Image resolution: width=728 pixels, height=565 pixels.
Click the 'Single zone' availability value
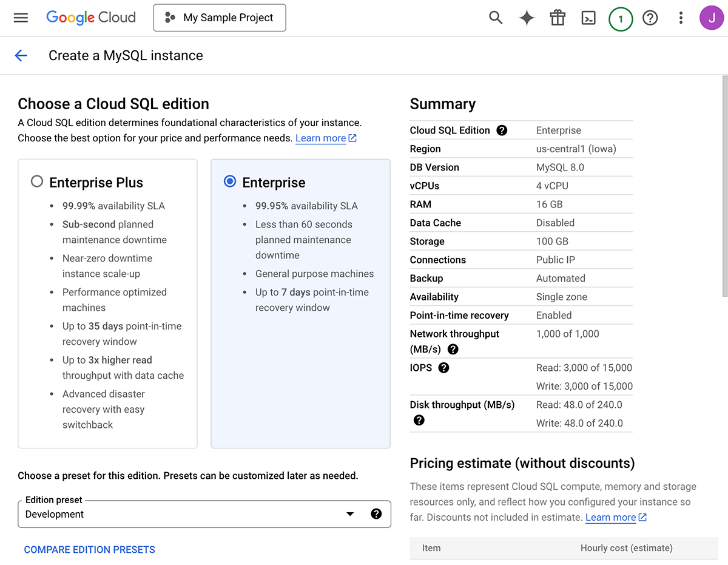click(x=562, y=297)
